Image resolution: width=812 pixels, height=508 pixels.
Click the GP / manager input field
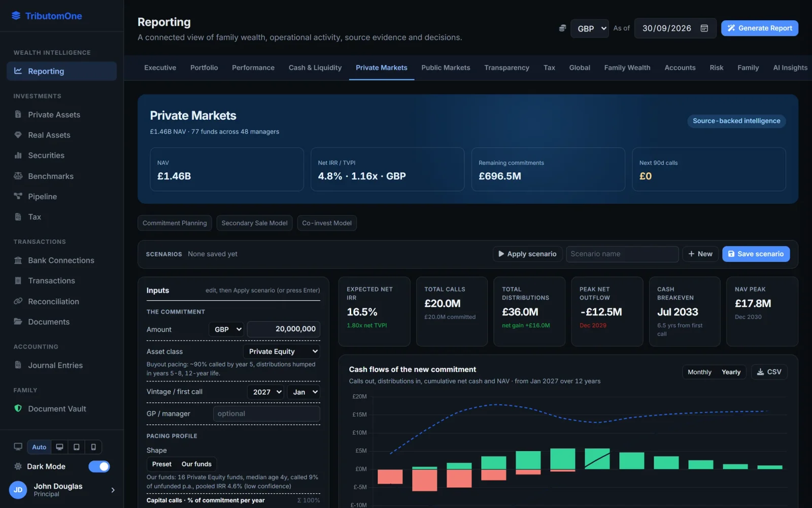[x=266, y=414]
